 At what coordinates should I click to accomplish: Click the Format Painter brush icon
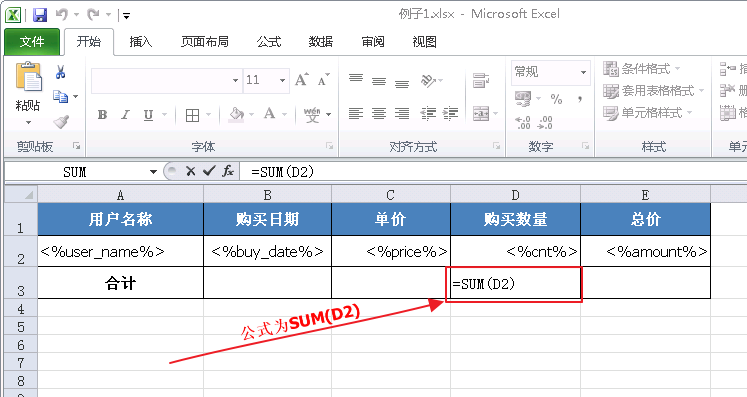pyautogui.click(x=61, y=122)
